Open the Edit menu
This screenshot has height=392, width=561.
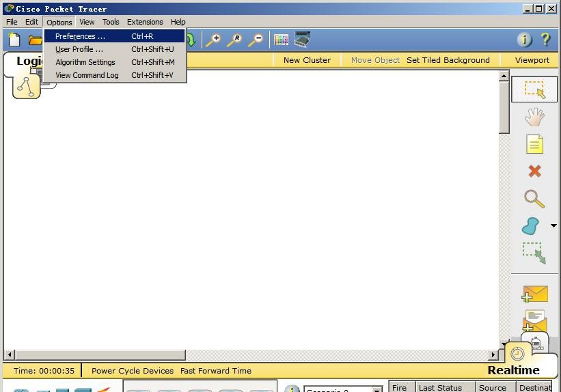click(x=31, y=22)
